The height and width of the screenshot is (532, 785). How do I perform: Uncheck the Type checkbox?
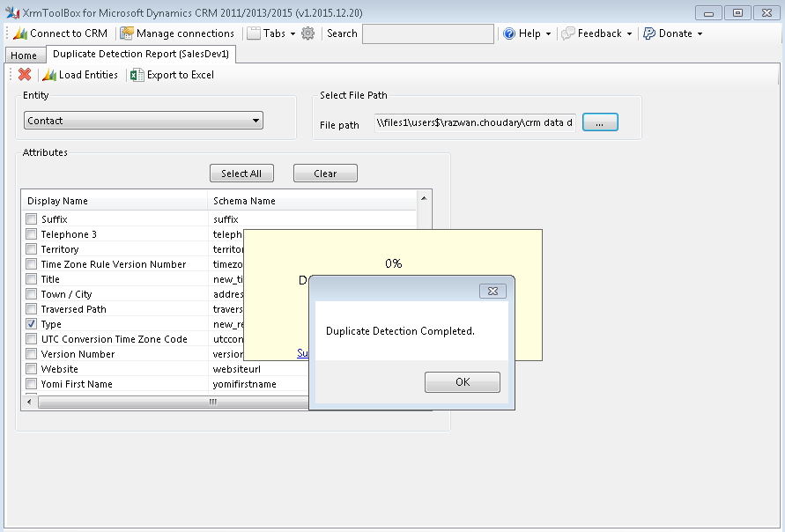click(x=32, y=324)
